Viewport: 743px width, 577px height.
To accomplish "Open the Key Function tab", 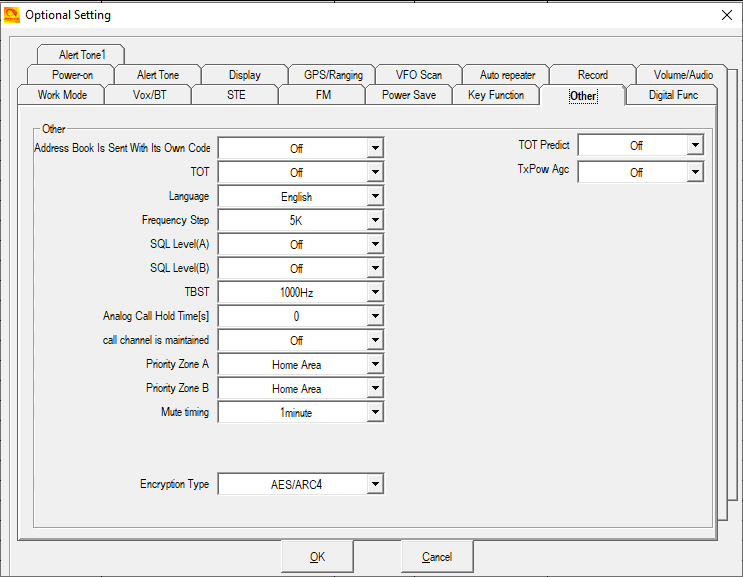I will 496,95.
